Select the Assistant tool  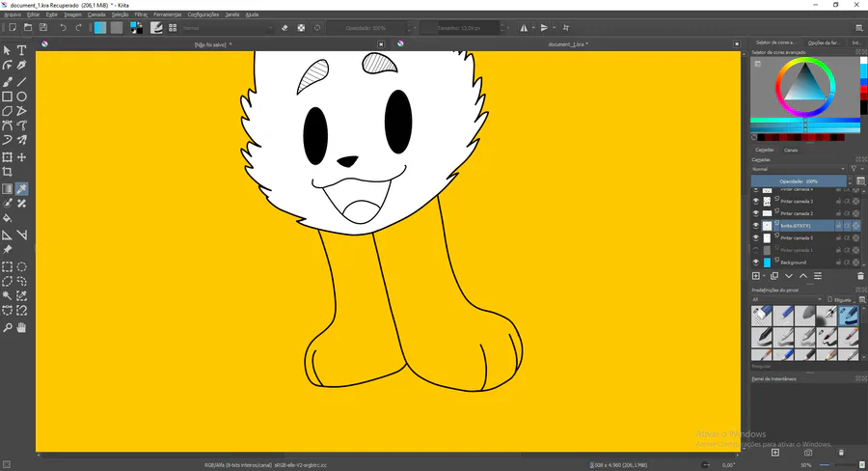[x=7, y=235]
